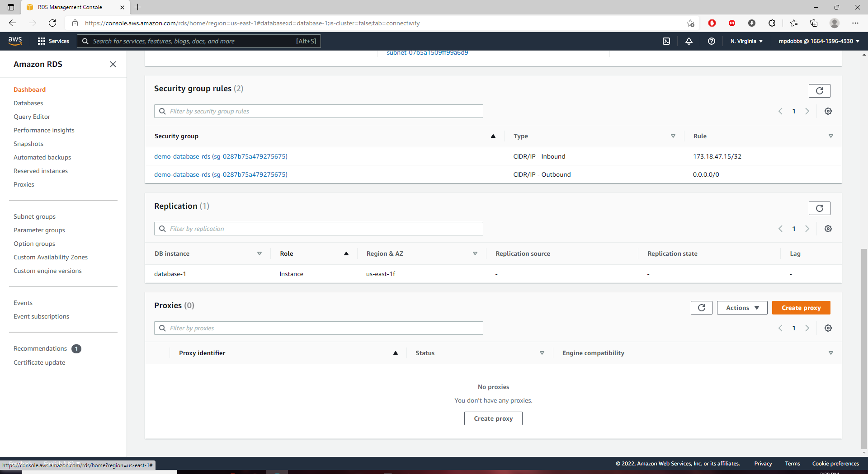The height and width of the screenshot is (474, 868).
Task: Click the Filter by replication field
Action: point(319,229)
